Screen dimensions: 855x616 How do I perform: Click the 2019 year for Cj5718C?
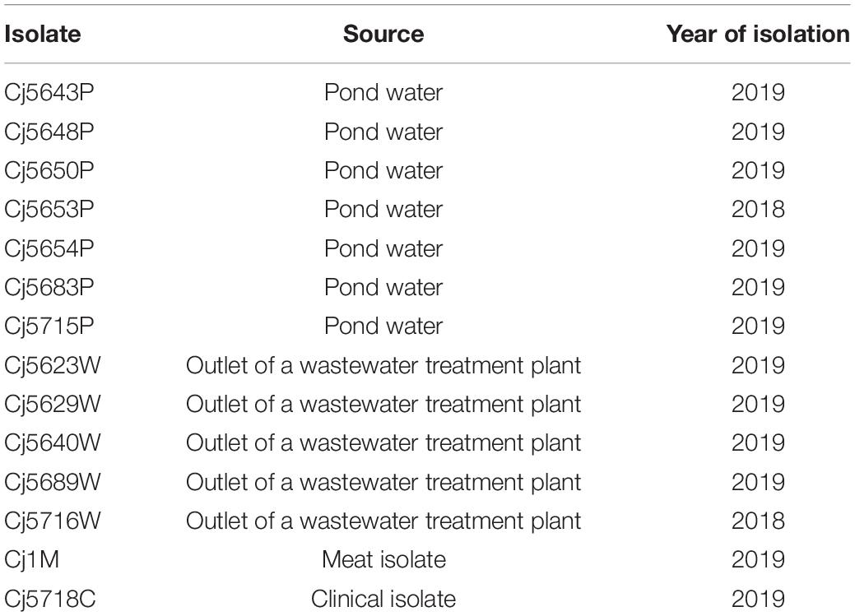click(758, 599)
